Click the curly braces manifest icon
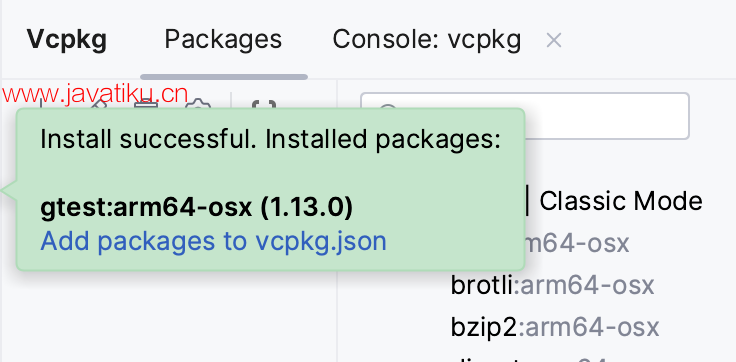The image size is (736, 362). (x=264, y=103)
